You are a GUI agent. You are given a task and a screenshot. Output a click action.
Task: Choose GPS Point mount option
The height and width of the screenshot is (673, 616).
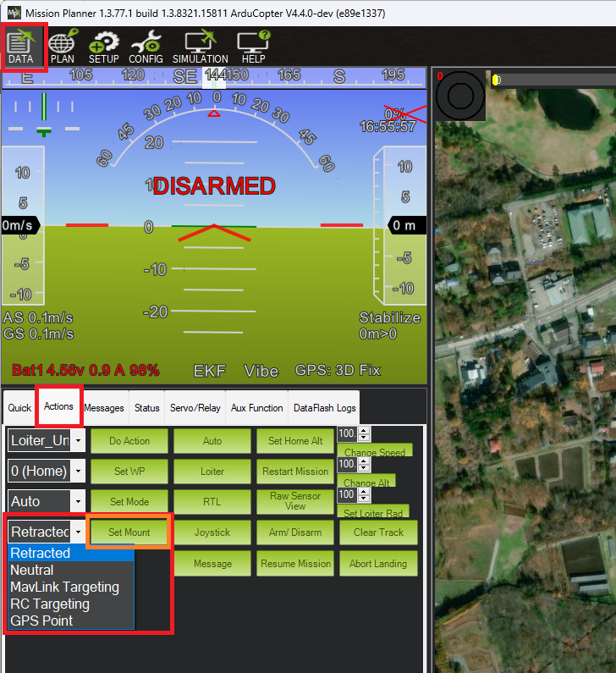(41, 621)
